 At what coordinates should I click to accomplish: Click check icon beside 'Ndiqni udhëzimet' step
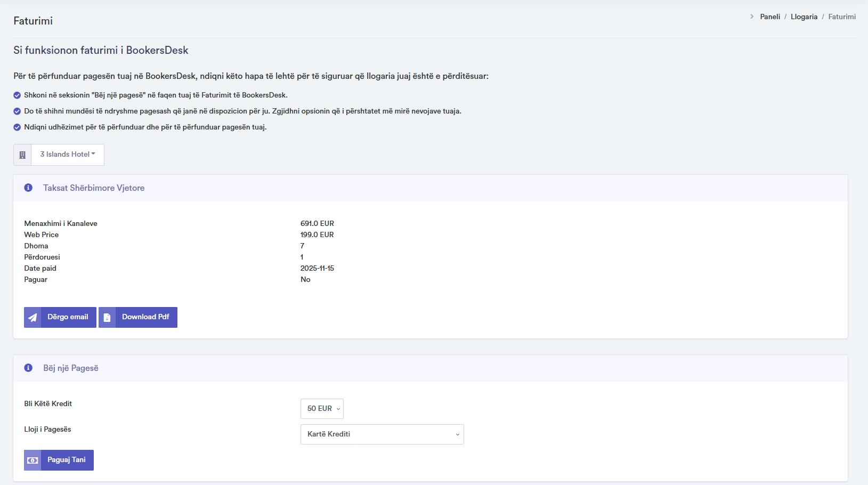[17, 127]
